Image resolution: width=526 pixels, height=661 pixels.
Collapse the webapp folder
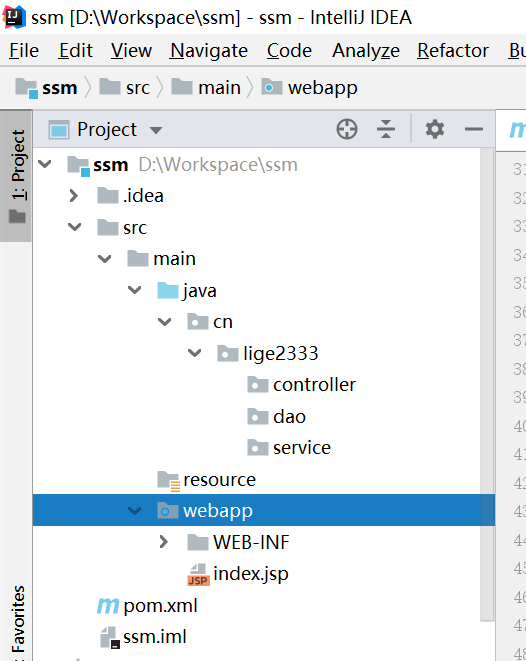[x=134, y=511]
